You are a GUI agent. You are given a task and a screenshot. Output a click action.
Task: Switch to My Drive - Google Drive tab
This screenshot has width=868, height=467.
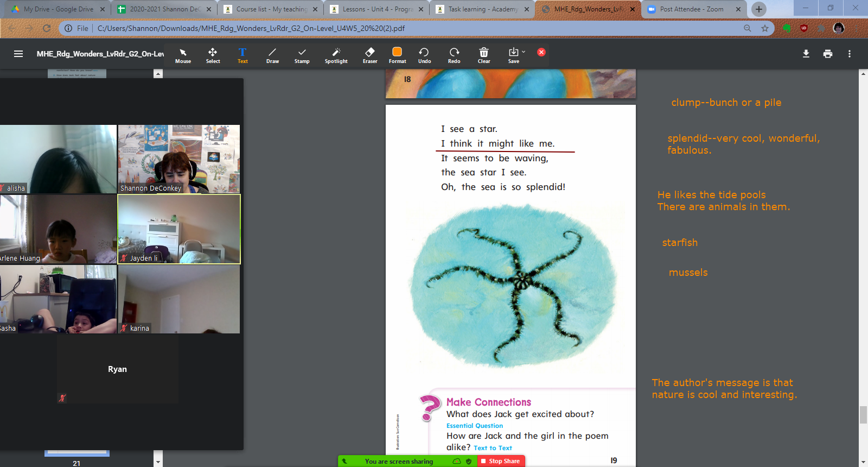[58, 9]
